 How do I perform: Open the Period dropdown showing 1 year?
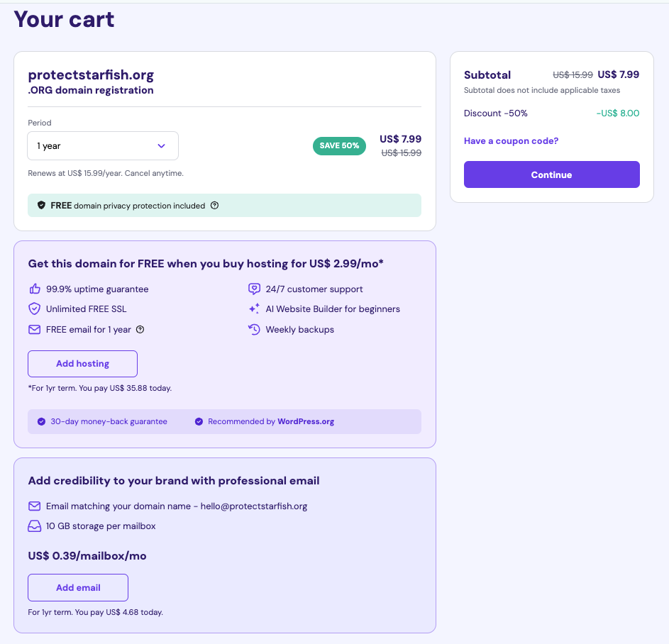(103, 146)
